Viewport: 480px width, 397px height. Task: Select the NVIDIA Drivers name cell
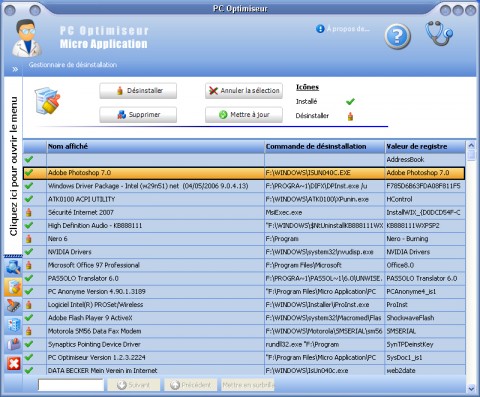click(x=155, y=252)
